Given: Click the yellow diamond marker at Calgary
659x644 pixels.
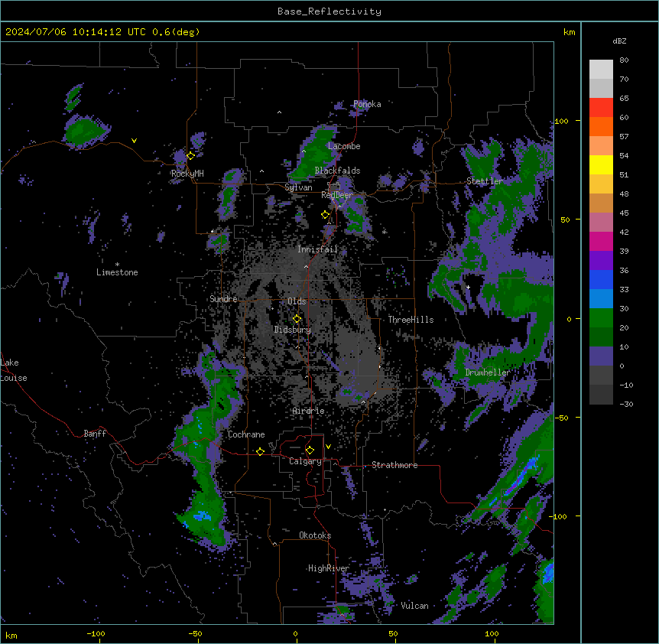Looking at the screenshot, I should 310,450.
